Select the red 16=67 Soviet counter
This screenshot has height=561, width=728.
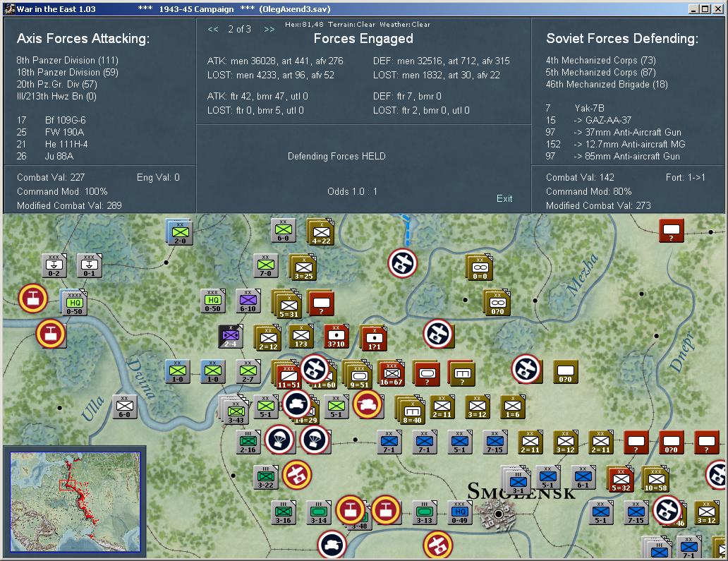point(392,373)
